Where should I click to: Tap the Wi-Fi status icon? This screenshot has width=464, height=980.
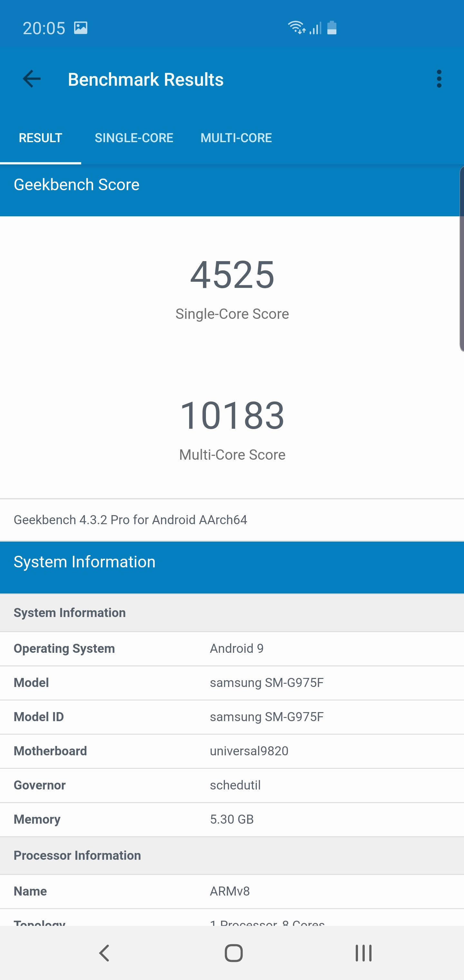(x=296, y=28)
